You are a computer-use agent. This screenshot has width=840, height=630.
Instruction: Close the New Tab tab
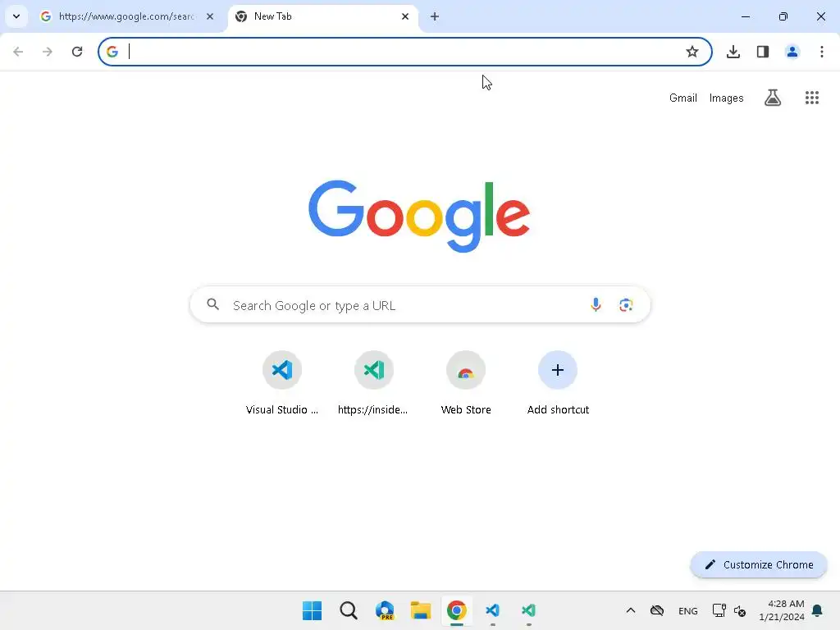[x=405, y=16]
